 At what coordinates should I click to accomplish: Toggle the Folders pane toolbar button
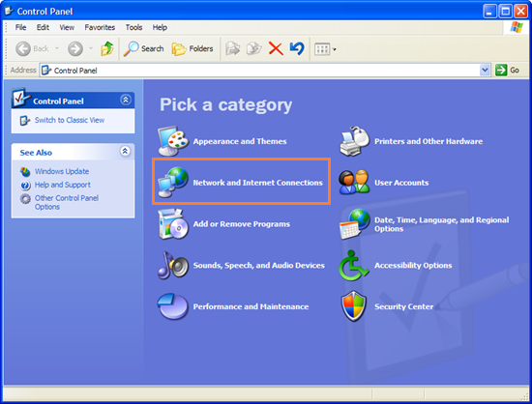point(192,48)
